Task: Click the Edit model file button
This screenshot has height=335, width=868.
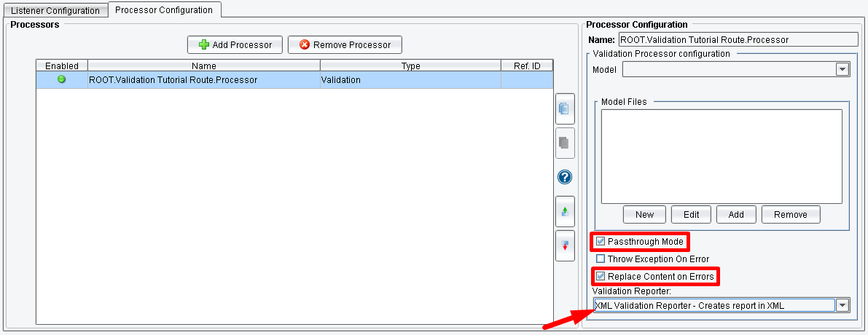Action: pos(691,214)
